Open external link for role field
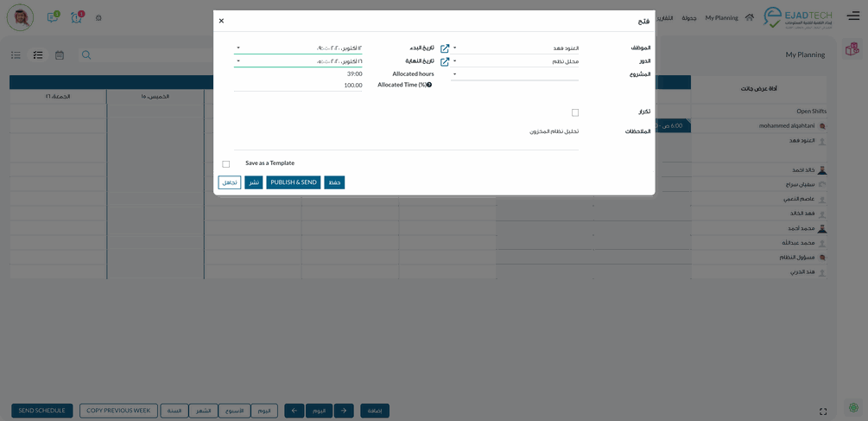 click(x=445, y=61)
